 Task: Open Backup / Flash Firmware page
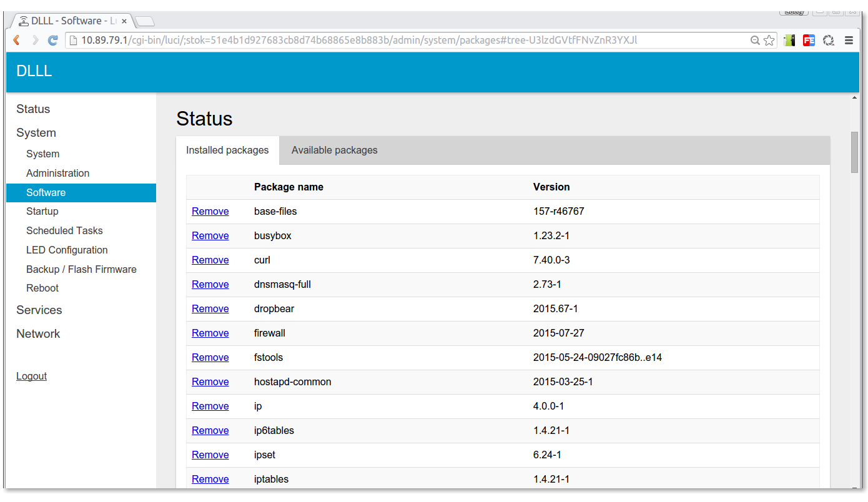[x=81, y=269]
